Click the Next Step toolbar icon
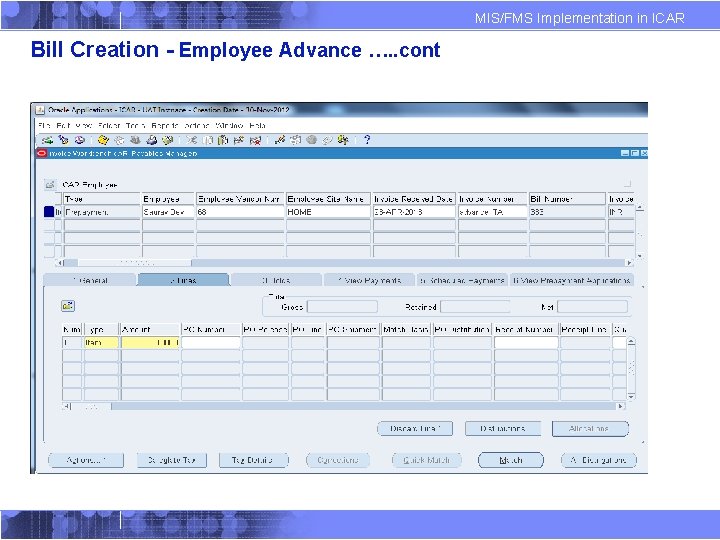 pyautogui.click(x=119, y=140)
